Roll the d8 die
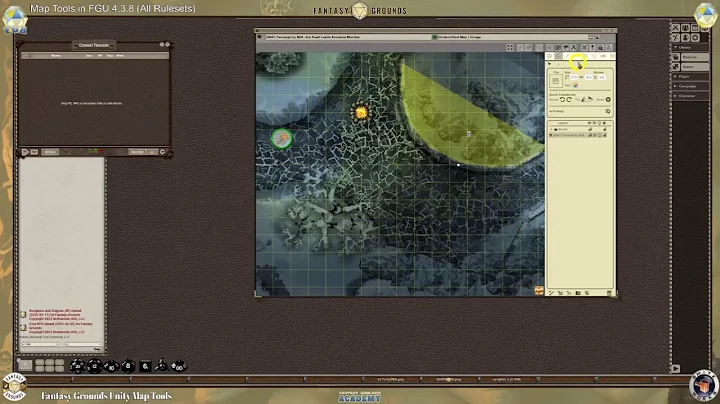Screen dimensions: 720x404 [128, 366]
